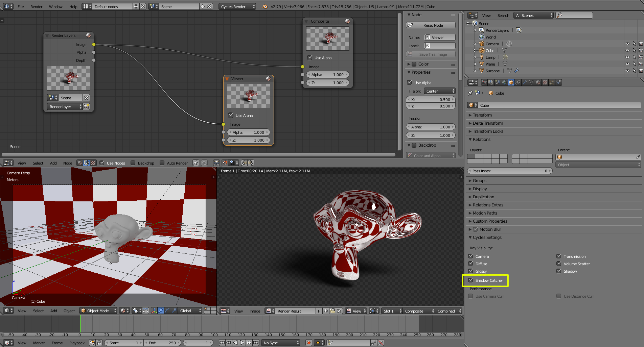Open the Material properties tab
This screenshot has width=644, height=347.
tap(538, 82)
